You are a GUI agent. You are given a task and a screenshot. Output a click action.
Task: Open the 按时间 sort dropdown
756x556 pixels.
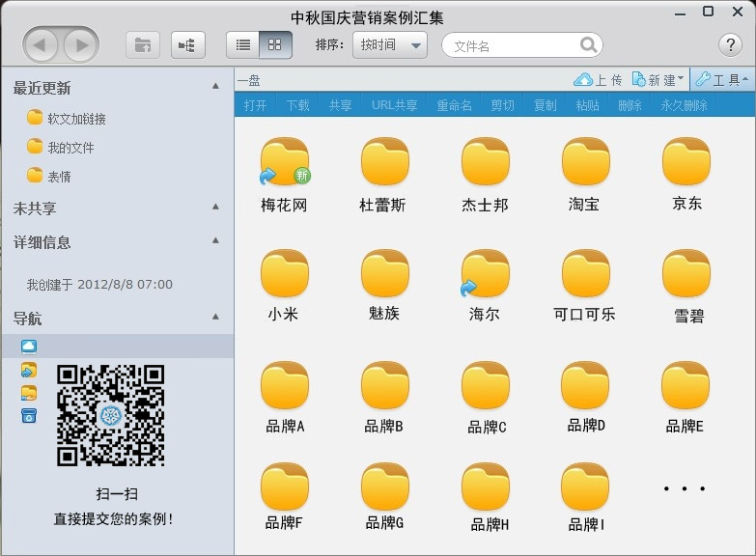click(x=389, y=44)
